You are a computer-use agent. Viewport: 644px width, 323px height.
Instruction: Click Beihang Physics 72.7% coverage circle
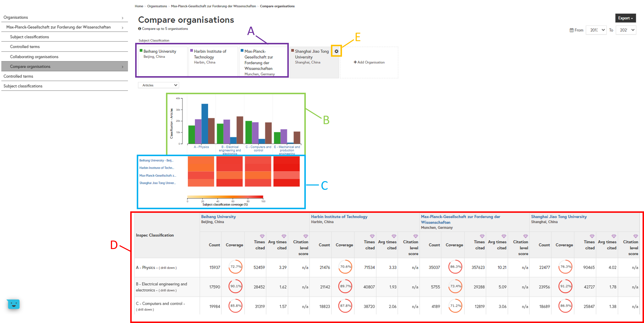tap(235, 267)
